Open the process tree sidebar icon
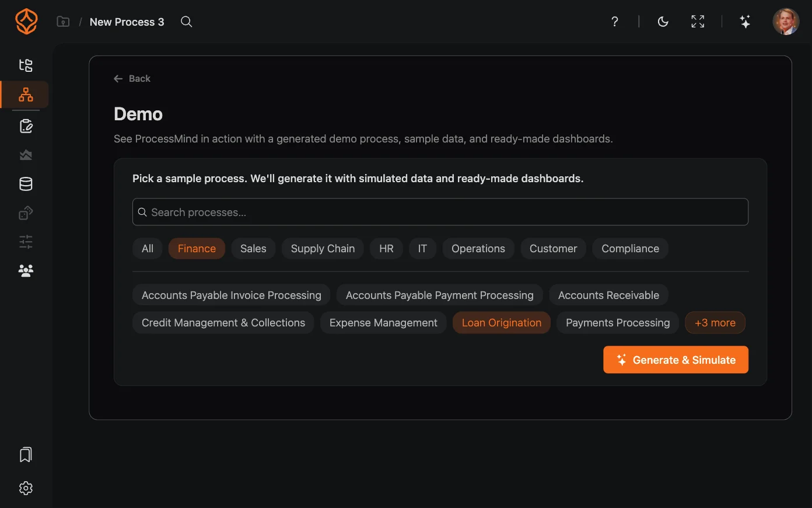The height and width of the screenshot is (508, 812). click(x=26, y=65)
